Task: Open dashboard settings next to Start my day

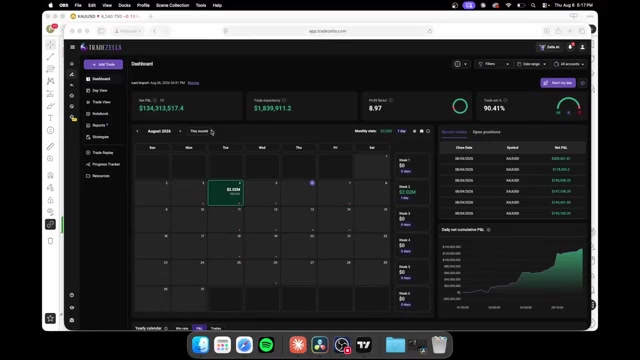Action: coord(582,83)
